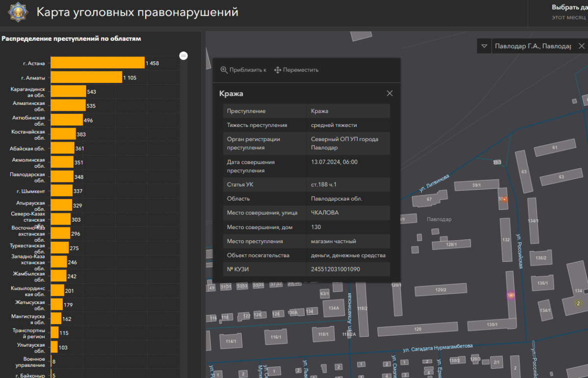Image resolution: width=588 pixels, height=378 pixels.
Task: Click the magnifier icon beside "Приблизить к"
Action: (224, 70)
